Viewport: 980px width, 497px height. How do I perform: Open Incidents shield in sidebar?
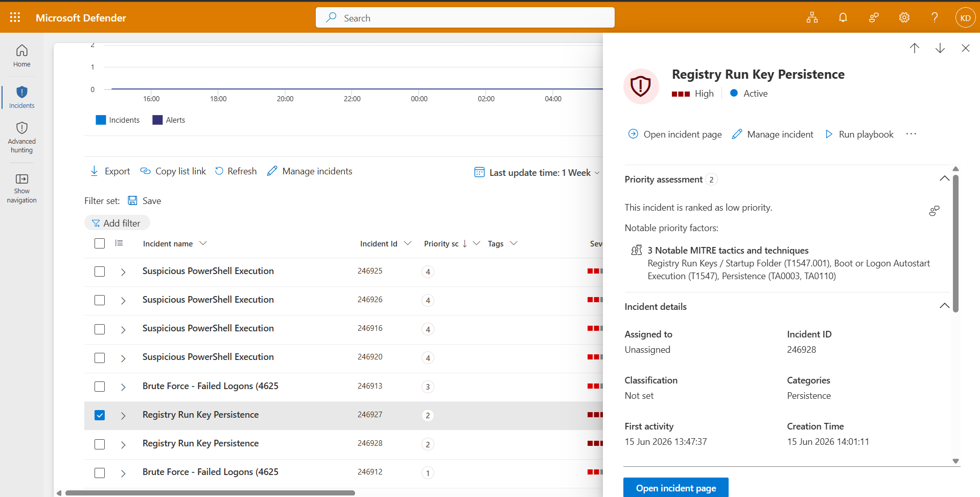coord(21,97)
